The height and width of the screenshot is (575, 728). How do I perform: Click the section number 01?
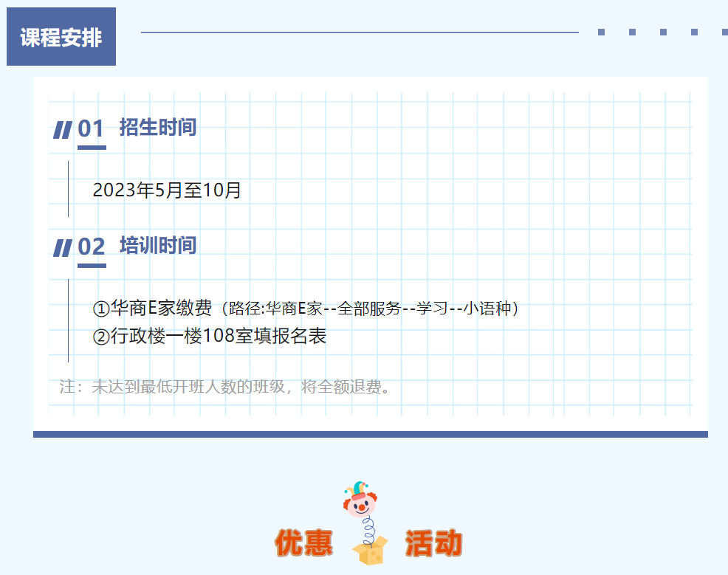click(91, 129)
